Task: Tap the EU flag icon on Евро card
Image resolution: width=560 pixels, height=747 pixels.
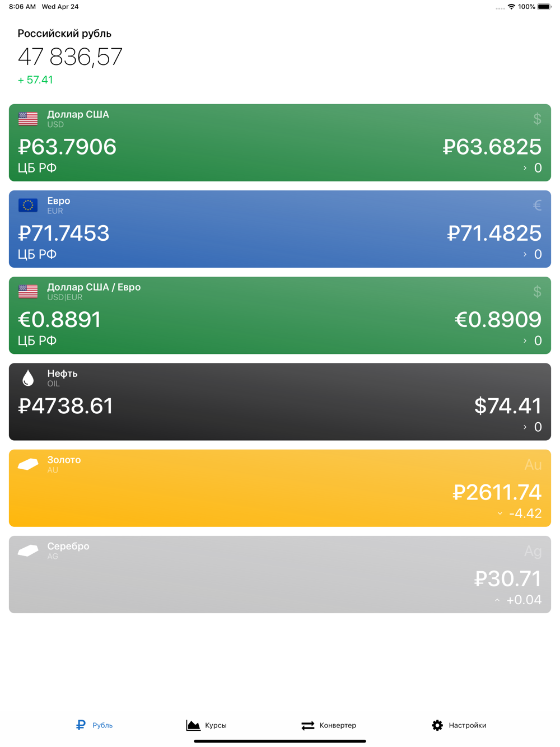Action: click(28, 206)
